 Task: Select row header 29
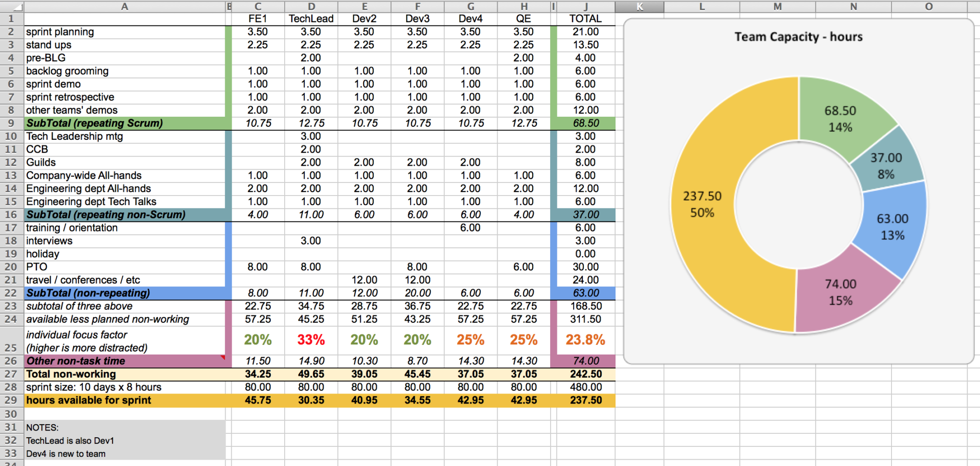tap(11, 400)
